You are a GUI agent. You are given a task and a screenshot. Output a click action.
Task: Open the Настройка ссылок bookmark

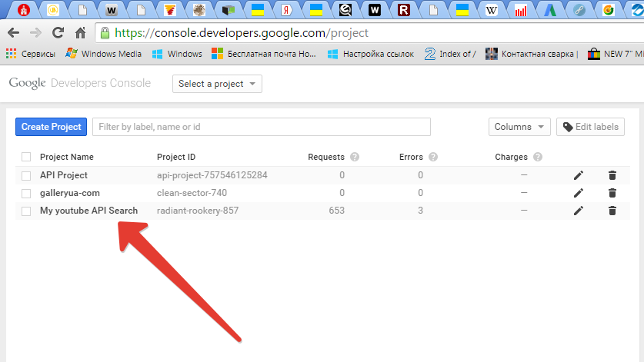[370, 54]
